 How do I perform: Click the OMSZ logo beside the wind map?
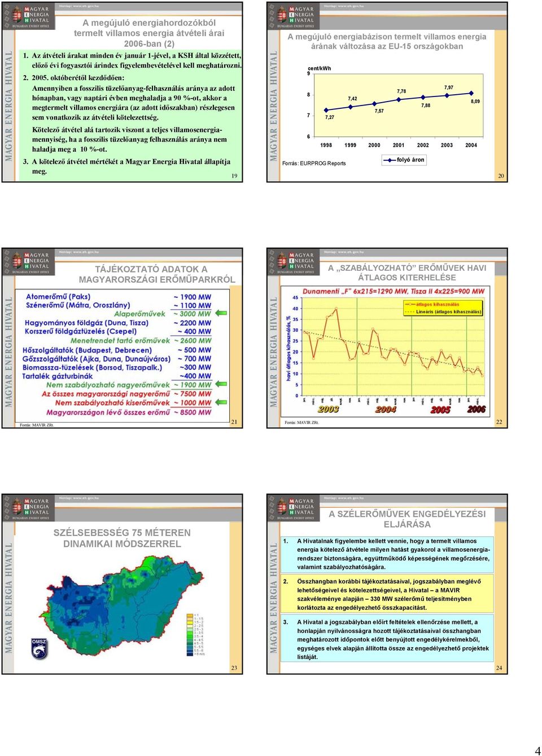(39, 648)
